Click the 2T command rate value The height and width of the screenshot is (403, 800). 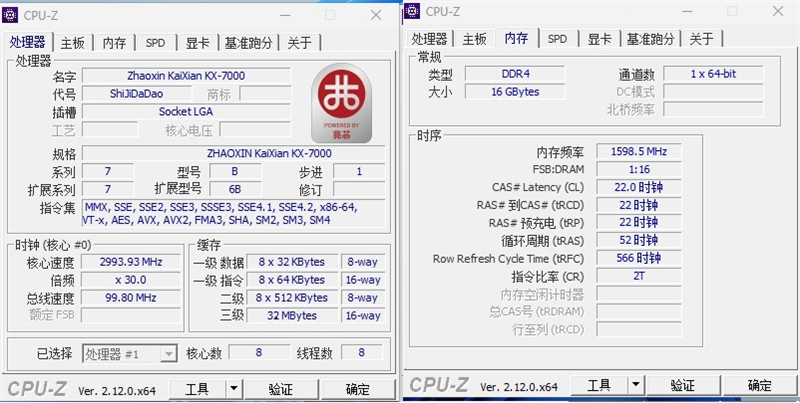[639, 276]
